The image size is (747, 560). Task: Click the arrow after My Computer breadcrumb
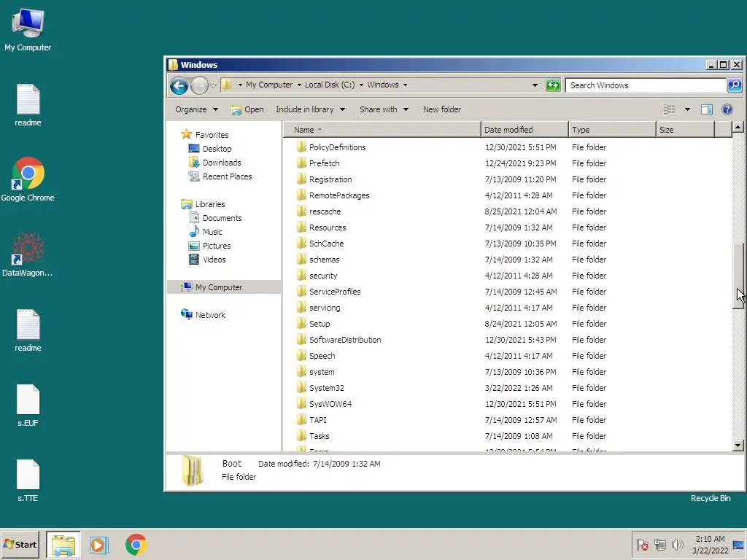click(x=299, y=85)
